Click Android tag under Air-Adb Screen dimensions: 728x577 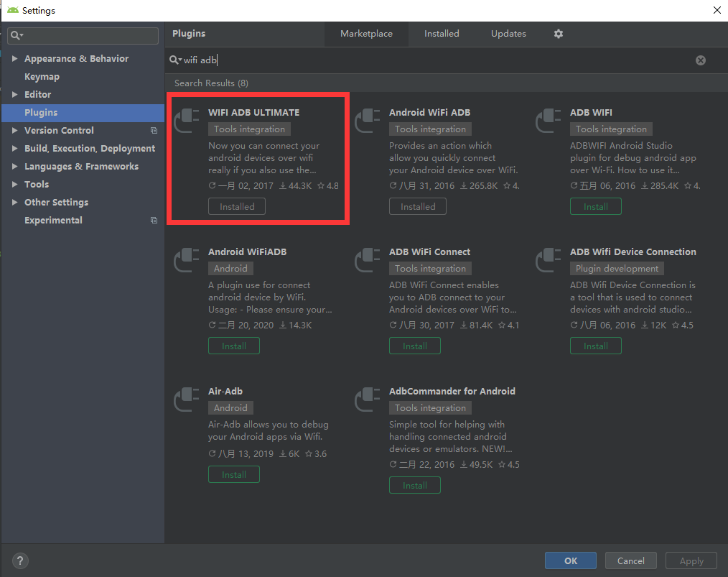coord(230,408)
